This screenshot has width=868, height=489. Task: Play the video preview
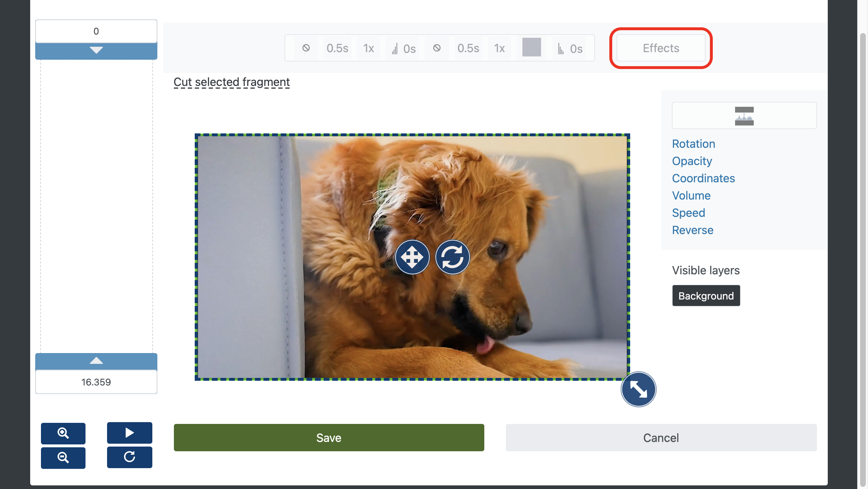130,433
